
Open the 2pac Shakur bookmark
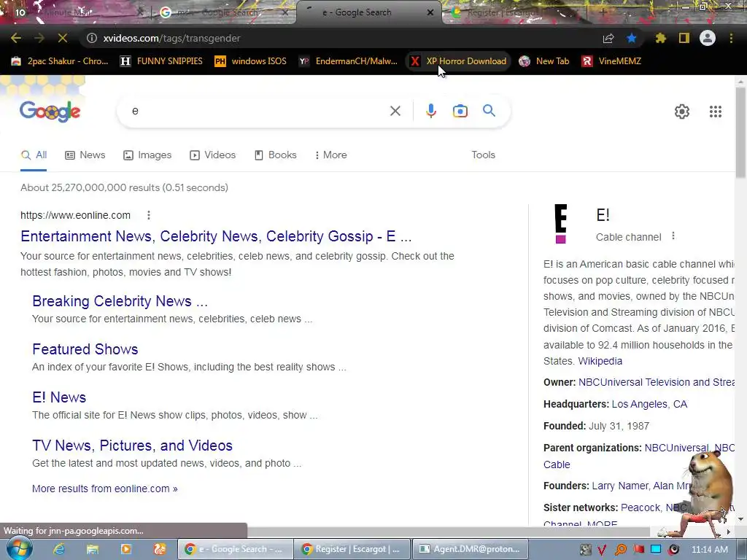(x=60, y=61)
